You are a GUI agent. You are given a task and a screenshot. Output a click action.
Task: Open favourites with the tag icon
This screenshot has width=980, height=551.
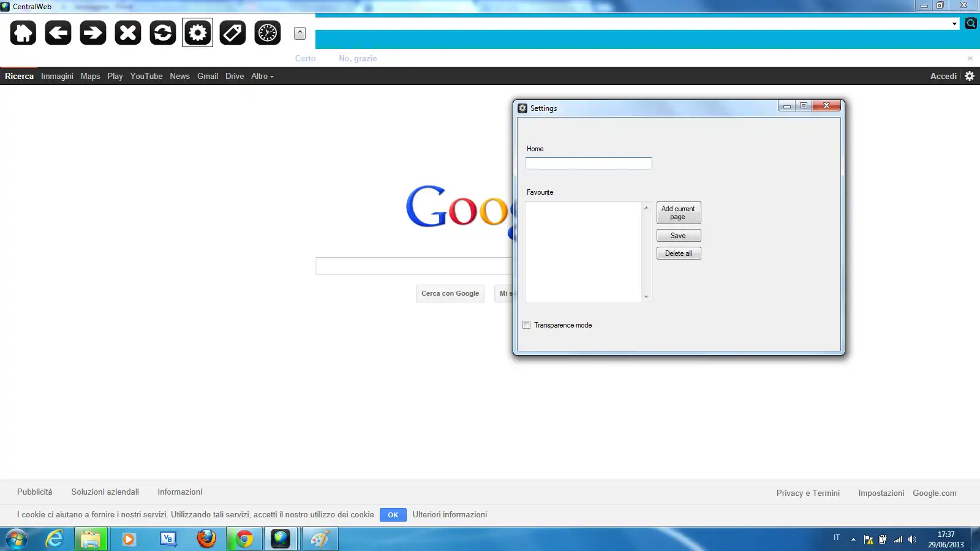pos(233,32)
